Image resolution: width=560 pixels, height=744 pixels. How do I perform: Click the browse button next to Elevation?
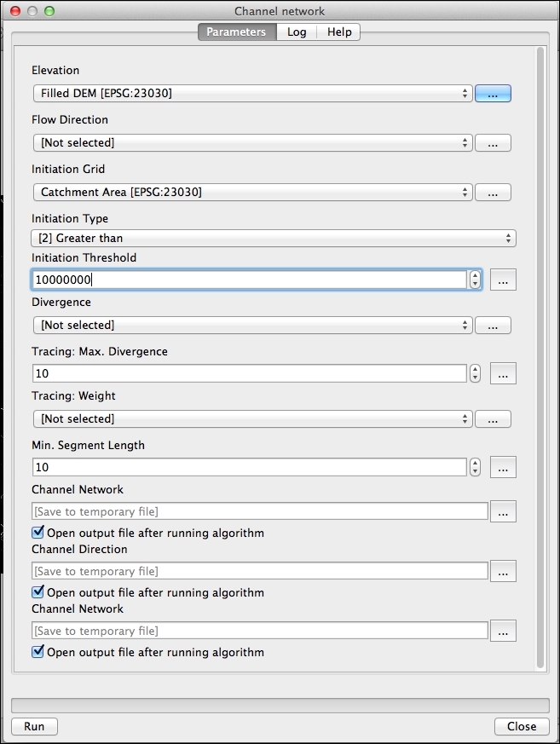493,94
